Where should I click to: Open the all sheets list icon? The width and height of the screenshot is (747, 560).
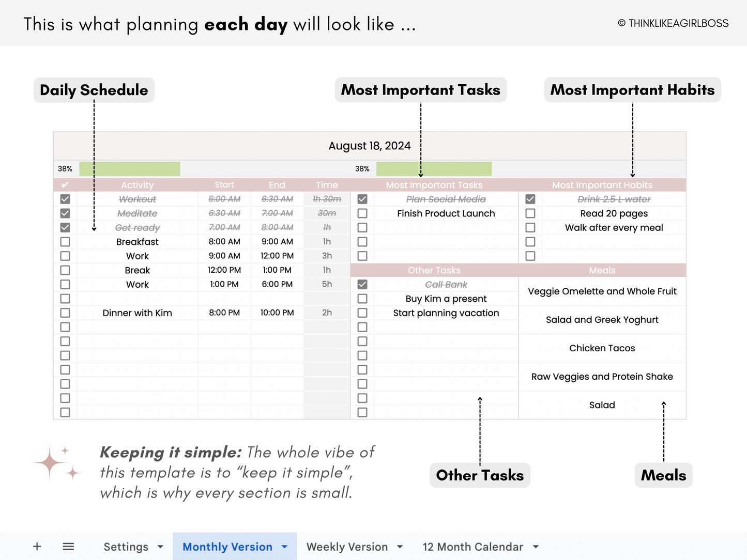(68, 546)
